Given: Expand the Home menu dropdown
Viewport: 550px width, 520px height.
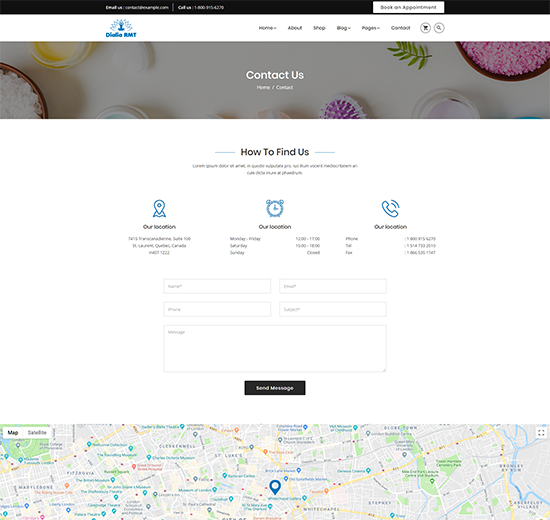Looking at the screenshot, I should [267, 28].
